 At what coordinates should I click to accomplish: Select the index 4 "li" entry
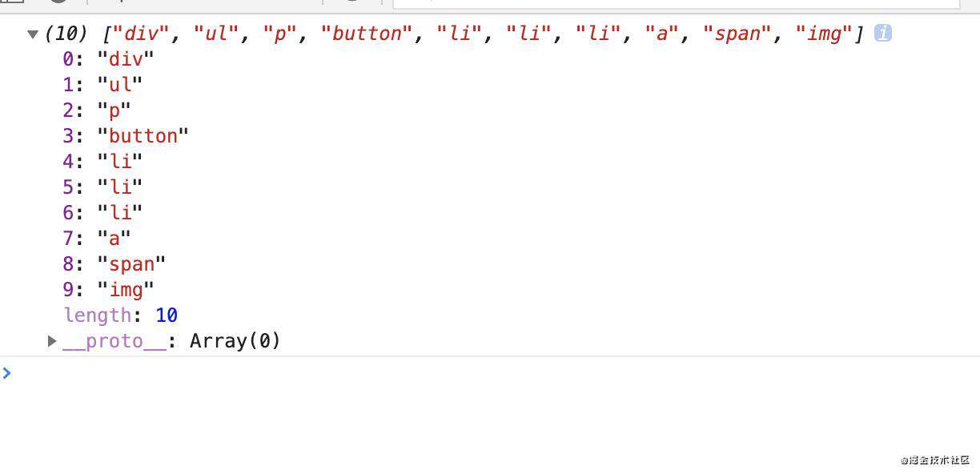click(102, 161)
